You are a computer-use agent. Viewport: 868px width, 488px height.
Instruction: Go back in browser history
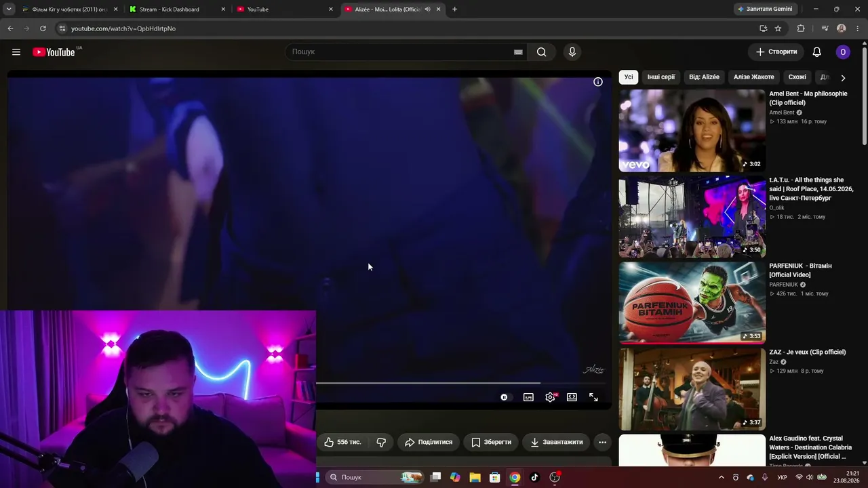coord(10,28)
